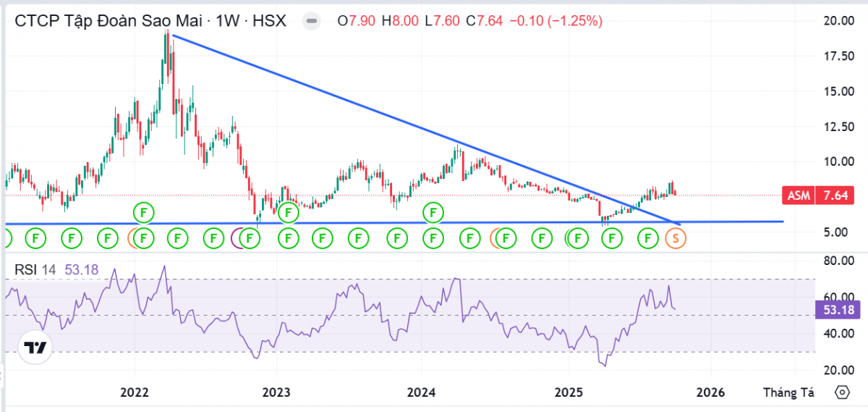868x412 pixels.
Task: Open the RSI 14 indicator legend
Action: pos(27,270)
